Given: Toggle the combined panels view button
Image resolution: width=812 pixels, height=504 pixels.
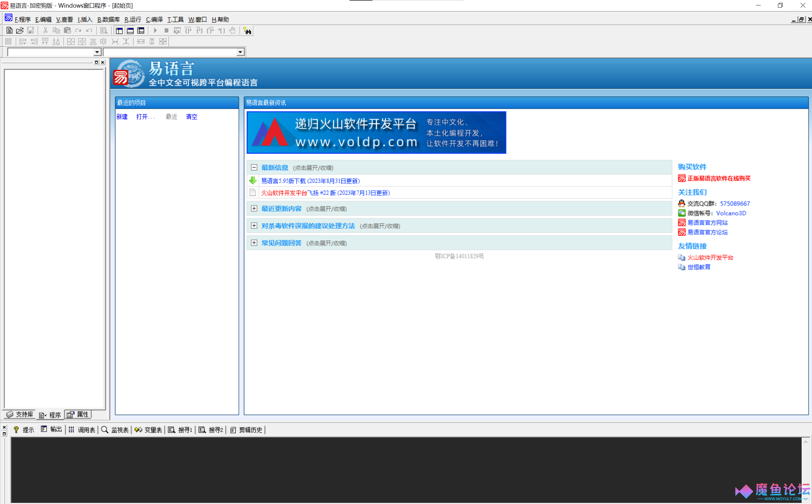Looking at the screenshot, I should click(141, 31).
